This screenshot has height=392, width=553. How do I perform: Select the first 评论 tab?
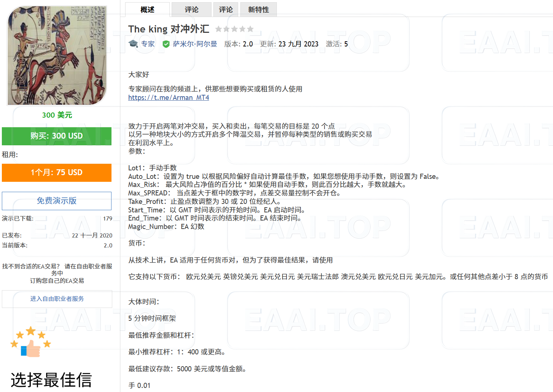191,9
